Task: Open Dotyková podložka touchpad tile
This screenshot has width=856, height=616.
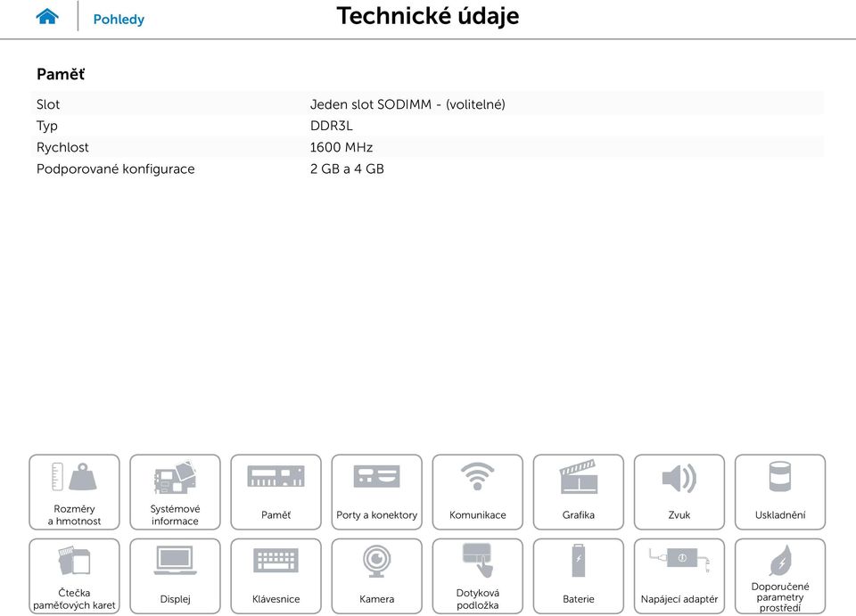Action: 478,576
